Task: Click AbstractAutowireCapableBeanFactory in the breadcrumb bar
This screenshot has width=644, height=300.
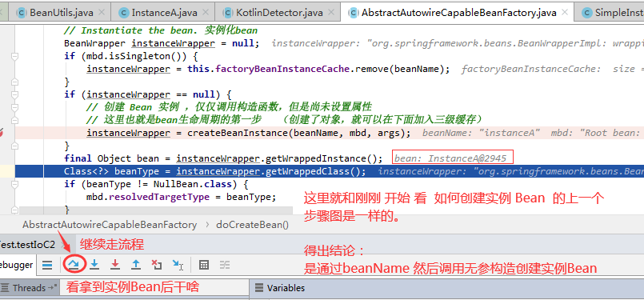Action: 110,225
